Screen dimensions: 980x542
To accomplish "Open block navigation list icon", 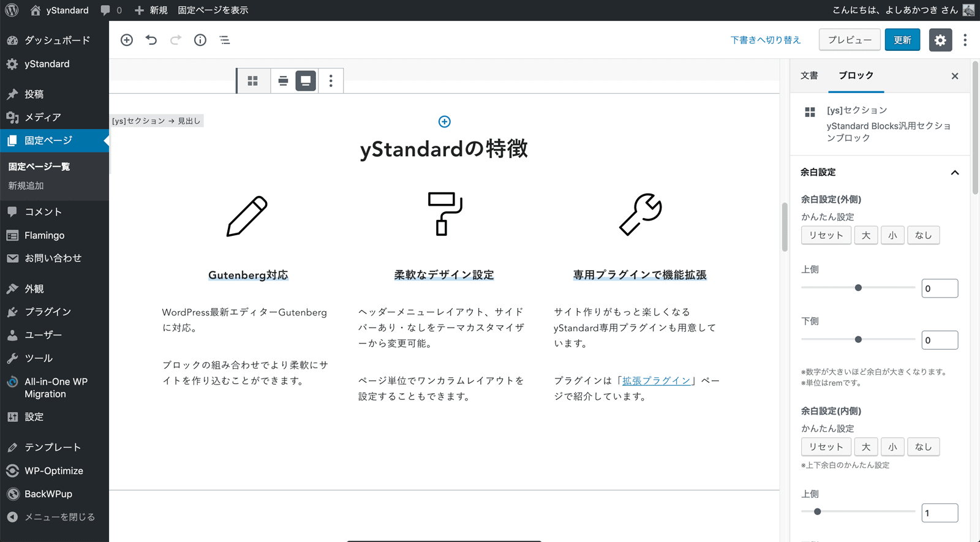I will point(225,40).
